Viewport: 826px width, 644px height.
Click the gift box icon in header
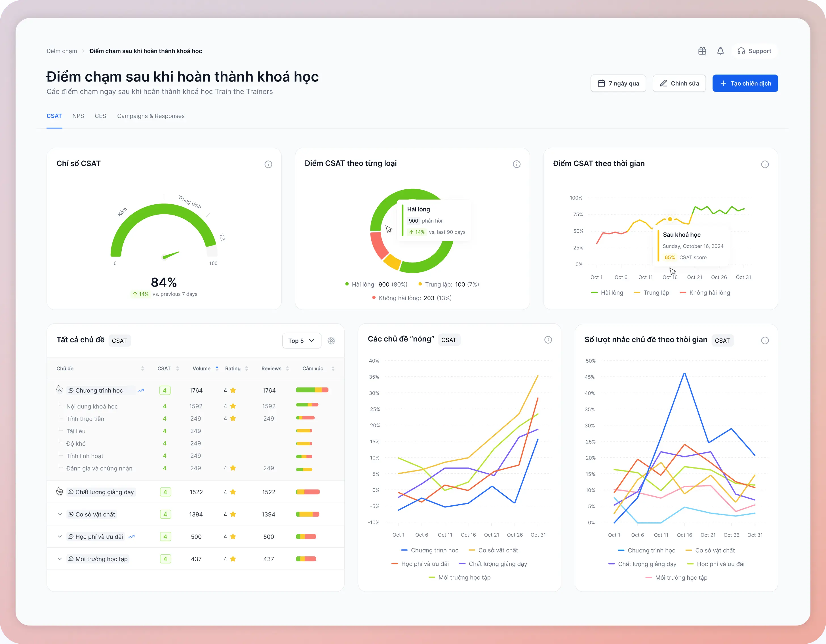(702, 51)
